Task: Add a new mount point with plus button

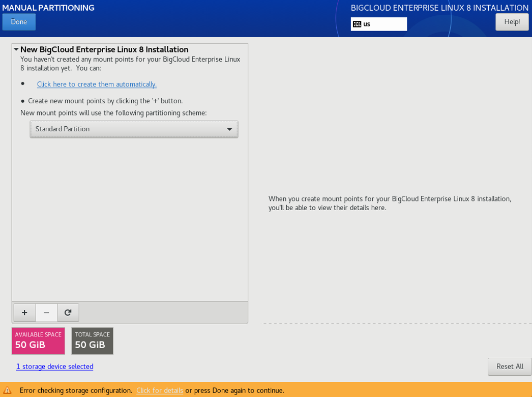Action: (x=24, y=313)
